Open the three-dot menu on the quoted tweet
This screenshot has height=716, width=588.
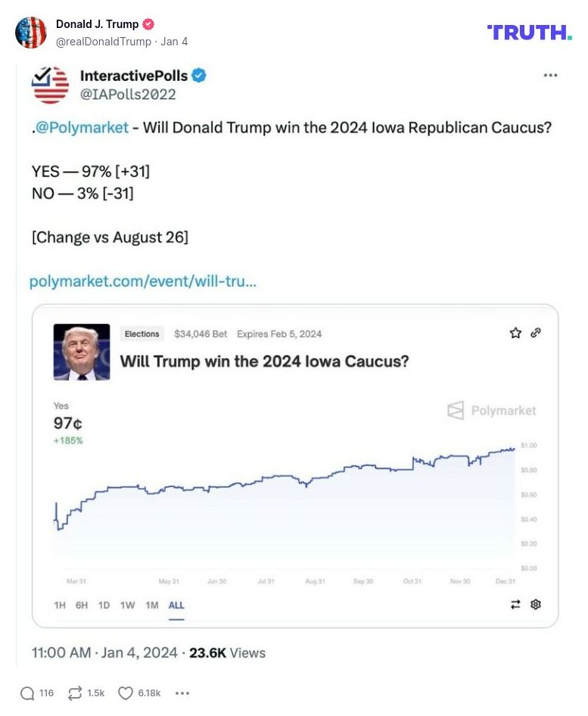coord(551,75)
